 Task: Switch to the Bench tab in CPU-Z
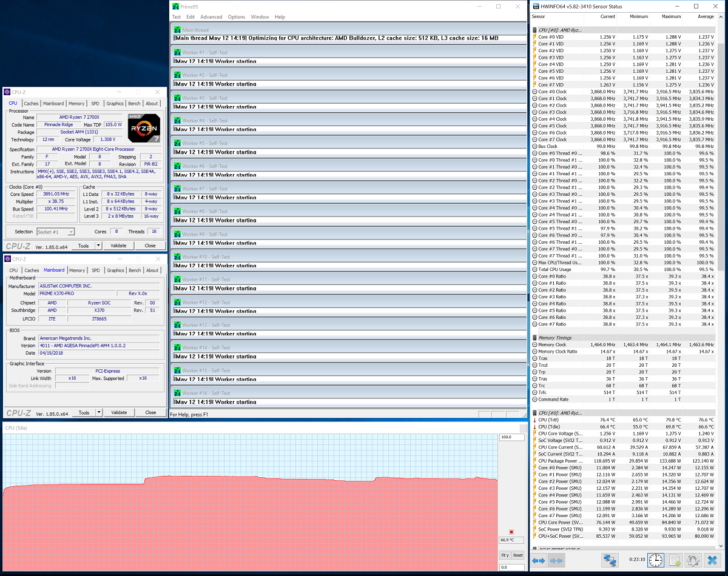click(134, 103)
